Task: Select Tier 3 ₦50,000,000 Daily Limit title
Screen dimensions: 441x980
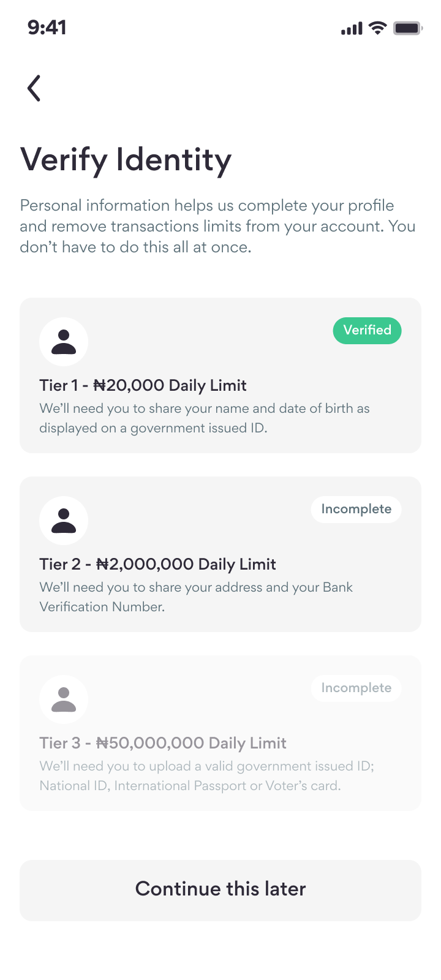Action: click(163, 743)
